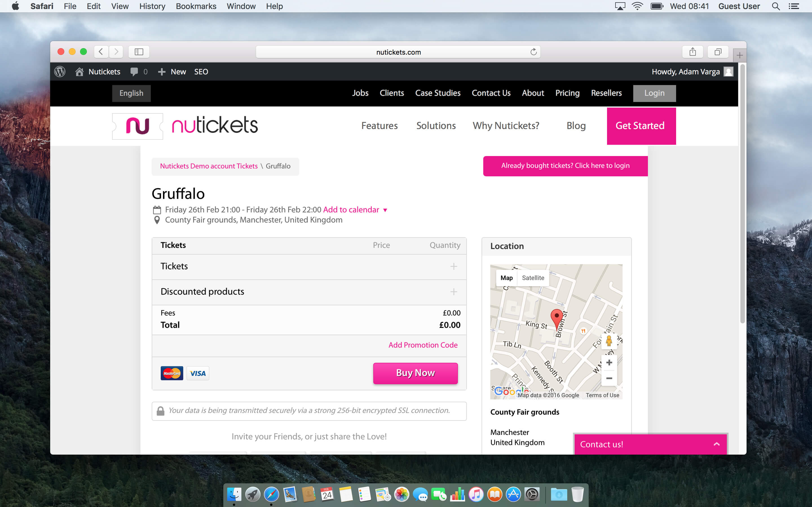Click the comments bubble icon
Screen dimensions: 812x507
(134, 72)
